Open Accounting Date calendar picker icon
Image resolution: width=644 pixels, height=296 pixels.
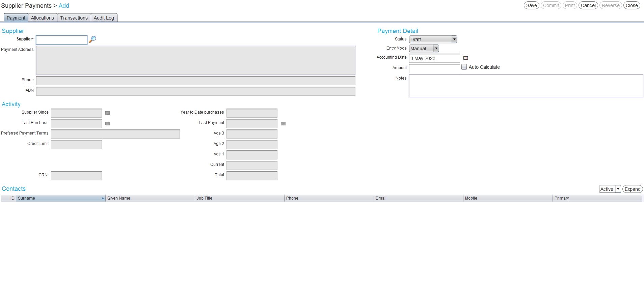pyautogui.click(x=466, y=58)
